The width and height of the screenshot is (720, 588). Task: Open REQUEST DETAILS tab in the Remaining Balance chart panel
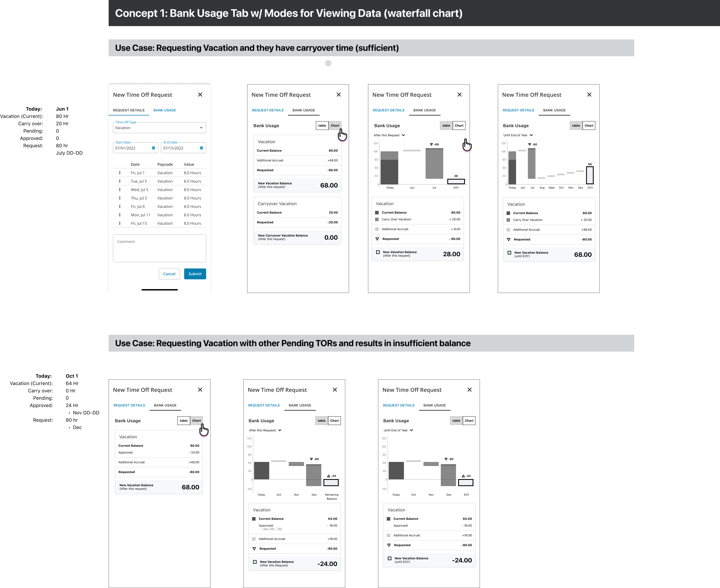(x=264, y=405)
